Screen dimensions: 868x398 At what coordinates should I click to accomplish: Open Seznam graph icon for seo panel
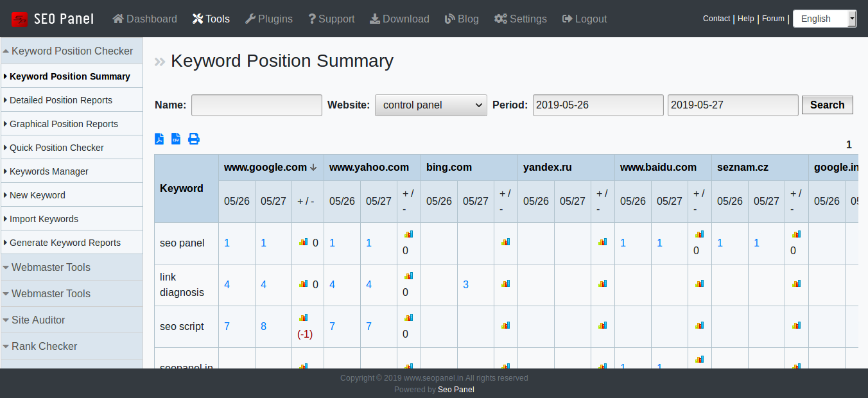point(797,234)
